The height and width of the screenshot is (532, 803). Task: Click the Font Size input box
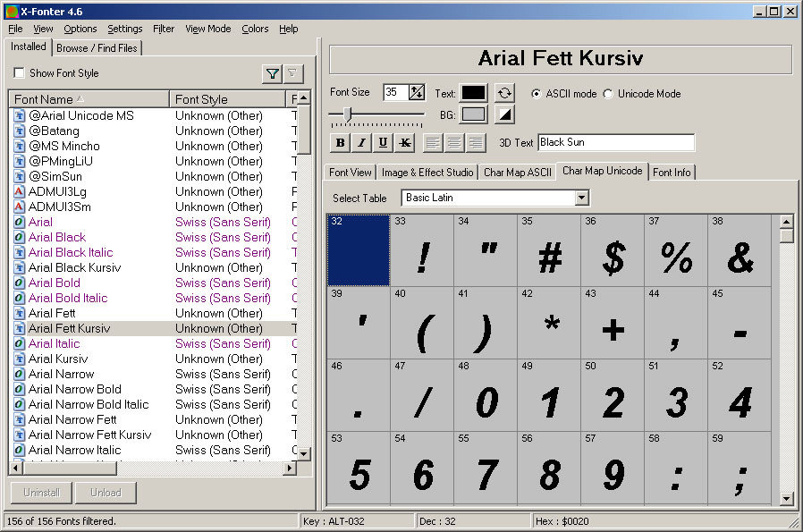coord(396,93)
